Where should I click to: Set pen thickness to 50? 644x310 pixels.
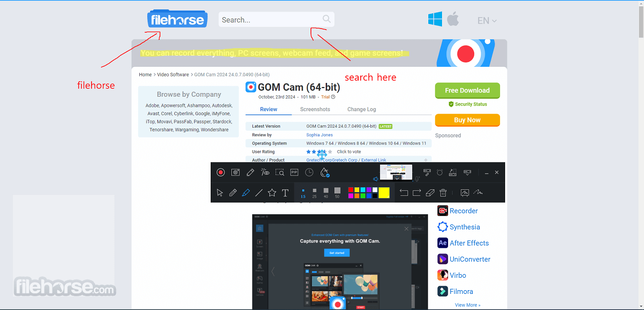337,193
